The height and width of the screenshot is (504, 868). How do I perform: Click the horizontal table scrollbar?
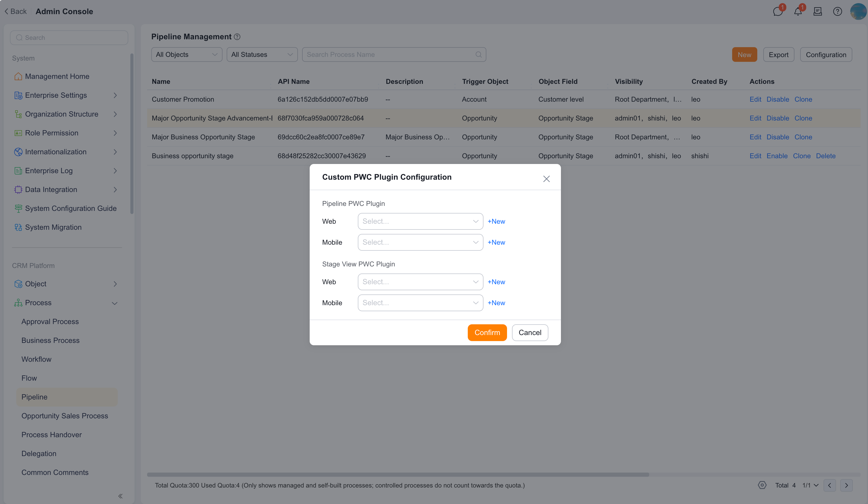pos(398,475)
